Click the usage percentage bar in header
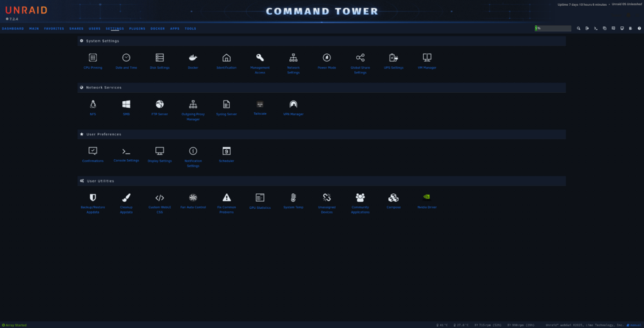The height and width of the screenshot is (328, 644). [553, 28]
